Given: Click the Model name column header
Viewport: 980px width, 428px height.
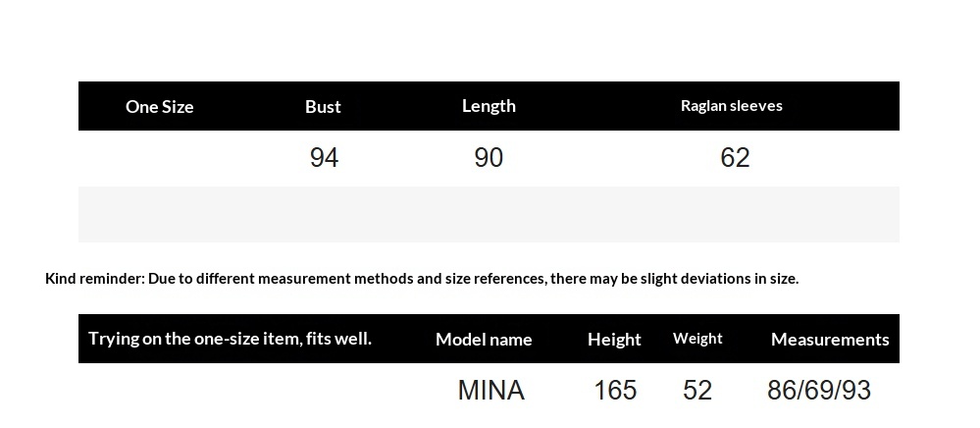Looking at the screenshot, I should click(484, 340).
